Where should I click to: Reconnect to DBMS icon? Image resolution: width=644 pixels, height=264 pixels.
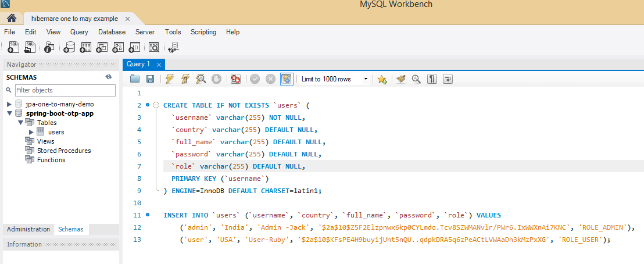click(173, 47)
